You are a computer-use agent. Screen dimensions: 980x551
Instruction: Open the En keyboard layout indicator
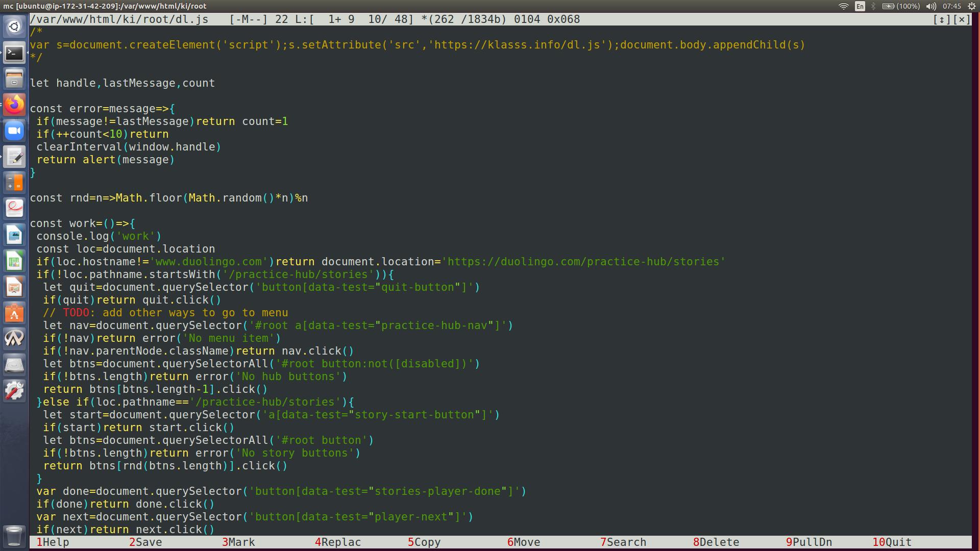(x=860, y=6)
